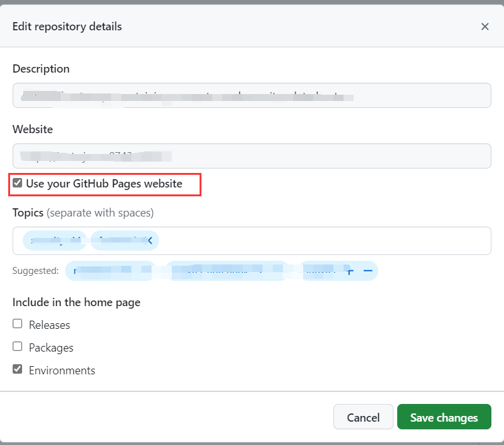Click the Website label
The image size is (504, 445).
pyautogui.click(x=33, y=129)
